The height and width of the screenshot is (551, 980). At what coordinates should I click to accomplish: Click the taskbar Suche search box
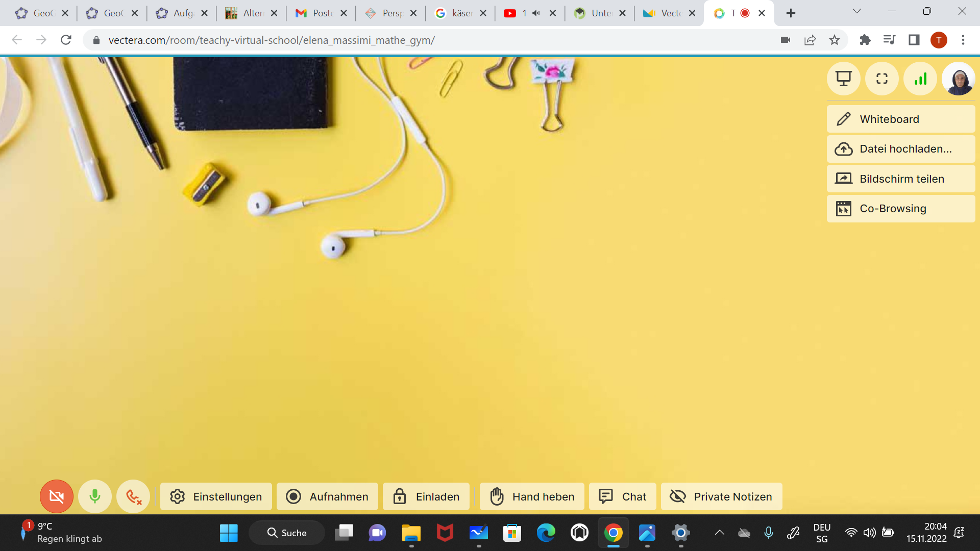pos(287,533)
